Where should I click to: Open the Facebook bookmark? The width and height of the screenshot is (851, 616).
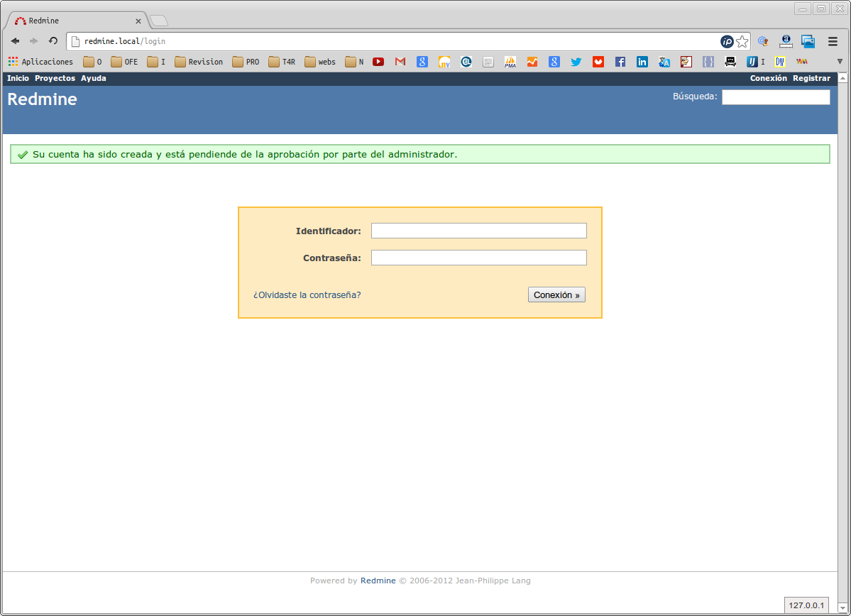click(x=620, y=62)
